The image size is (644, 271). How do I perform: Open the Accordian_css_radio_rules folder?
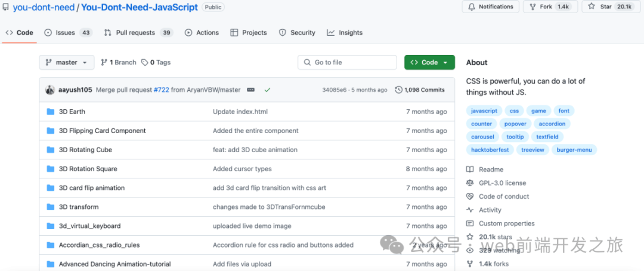(x=99, y=245)
